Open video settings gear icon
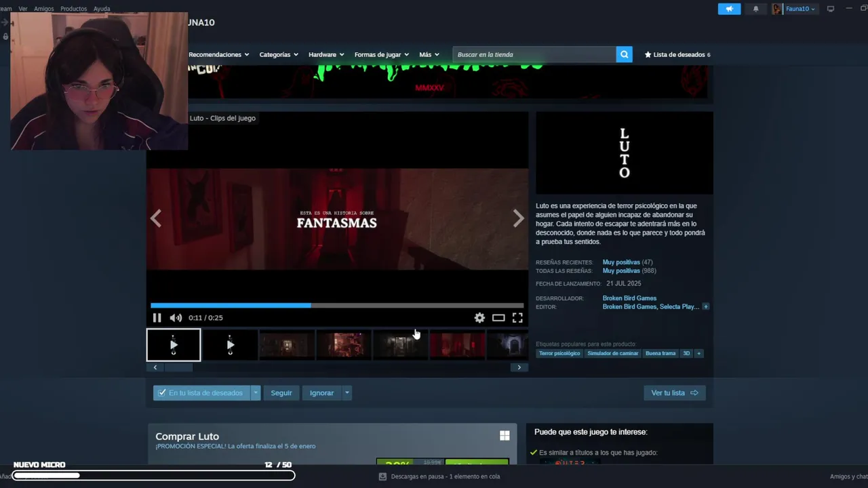 (x=479, y=318)
